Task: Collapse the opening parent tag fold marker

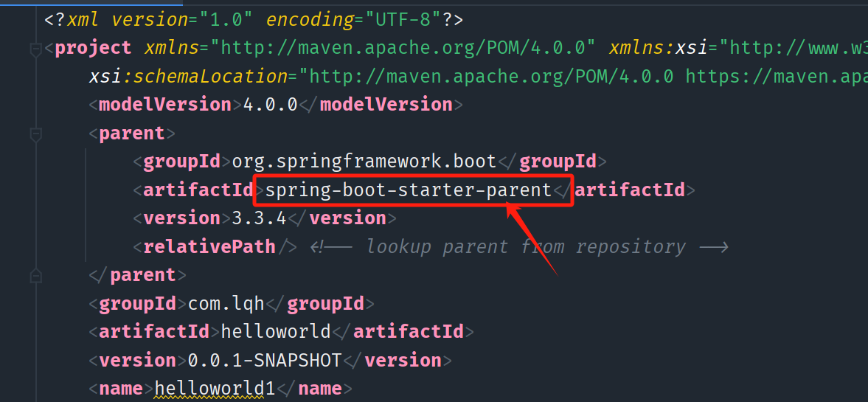Action: (x=36, y=134)
